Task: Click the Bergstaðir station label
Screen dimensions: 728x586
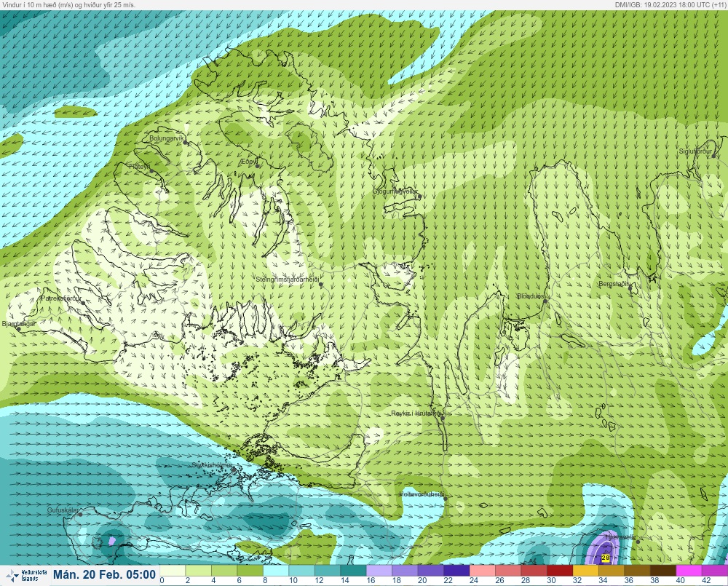Action: pos(614,284)
